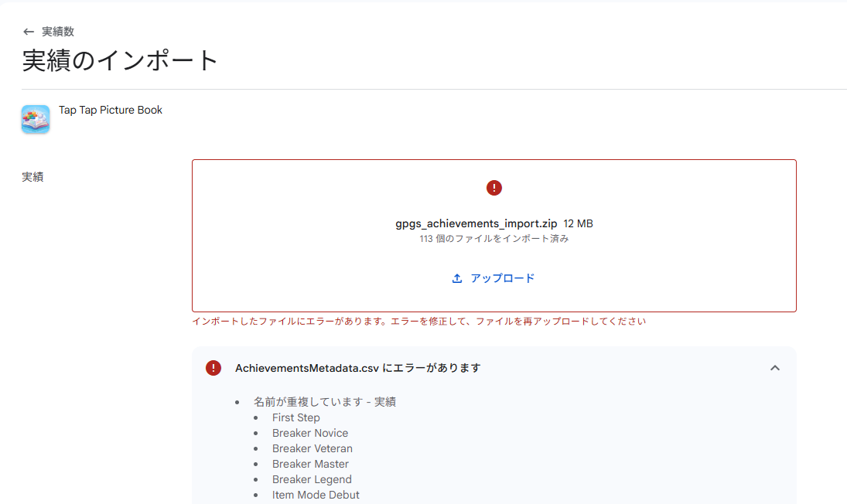The height and width of the screenshot is (504, 847).
Task: Click the 実績のインポート page title
Action: tap(120, 60)
